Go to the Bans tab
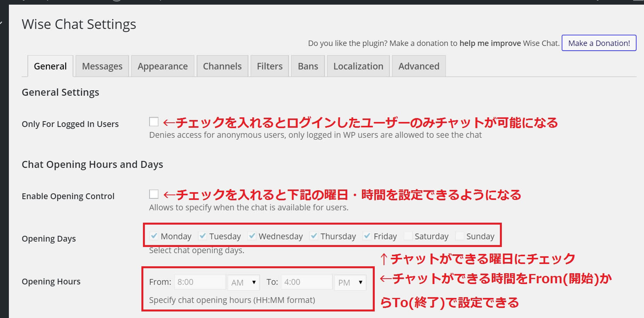 tap(308, 66)
